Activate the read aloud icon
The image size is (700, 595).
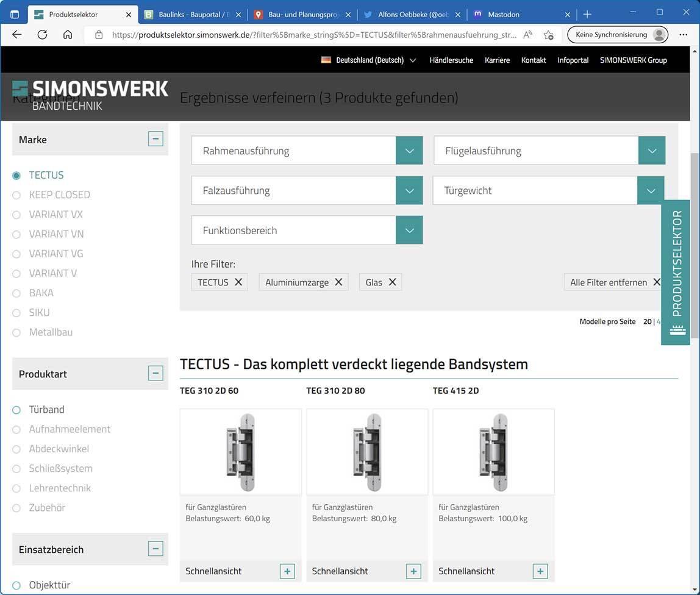pos(527,35)
